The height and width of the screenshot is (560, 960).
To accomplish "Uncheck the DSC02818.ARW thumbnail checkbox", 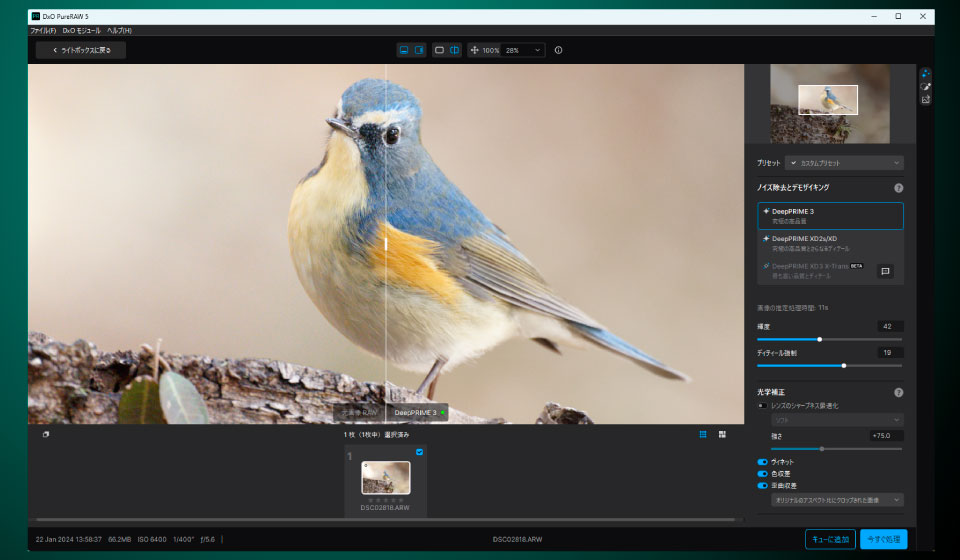I will (419, 452).
